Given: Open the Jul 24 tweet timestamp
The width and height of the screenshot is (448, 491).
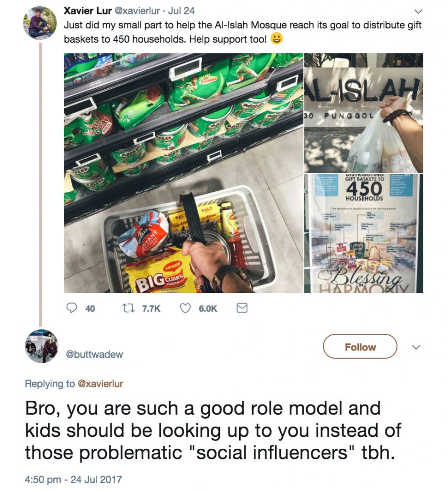Looking at the screenshot, I should coord(181,11).
